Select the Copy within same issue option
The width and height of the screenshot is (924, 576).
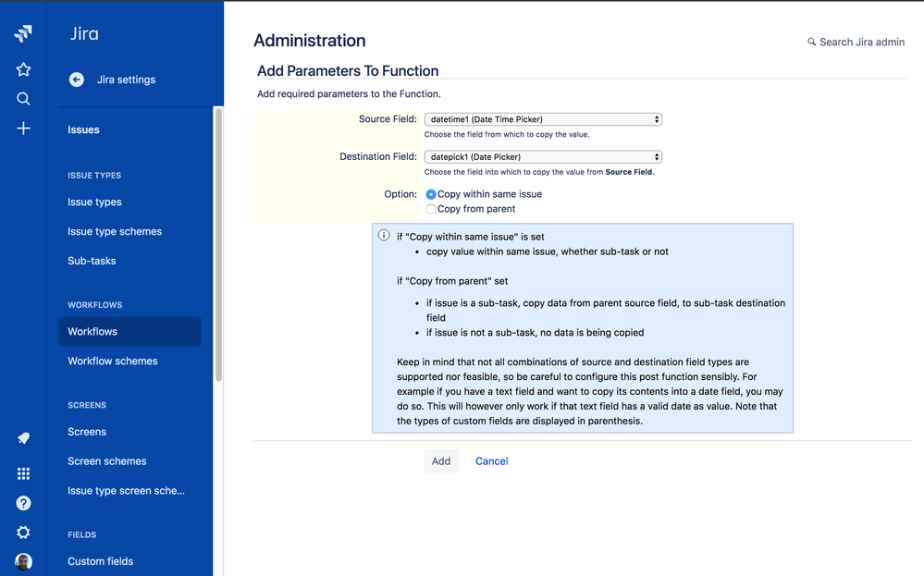pyautogui.click(x=431, y=194)
